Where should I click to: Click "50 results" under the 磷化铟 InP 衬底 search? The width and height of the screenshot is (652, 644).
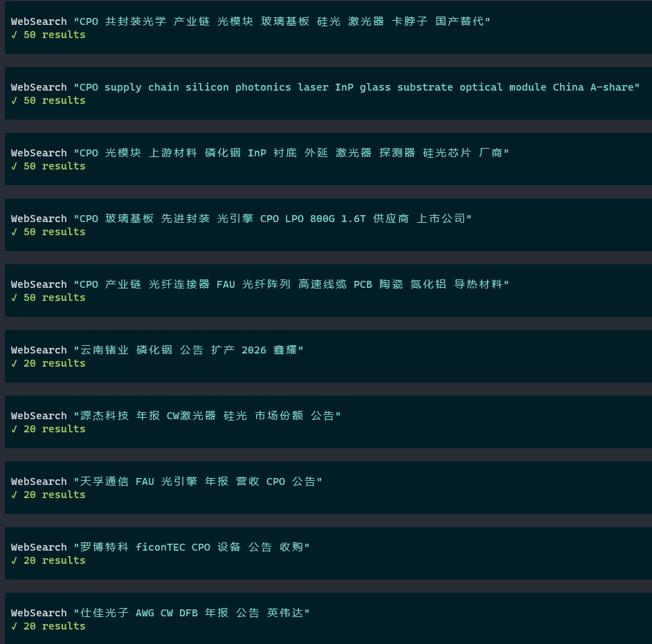tap(55, 166)
